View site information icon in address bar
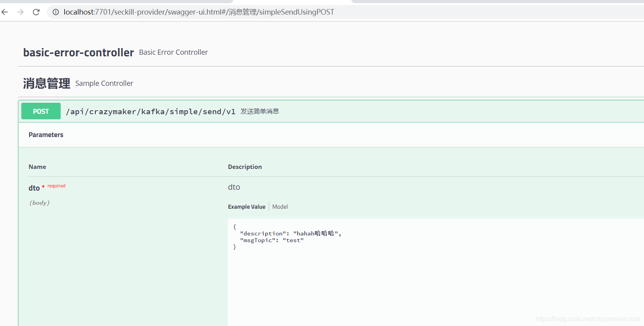The image size is (644, 326). point(56,12)
